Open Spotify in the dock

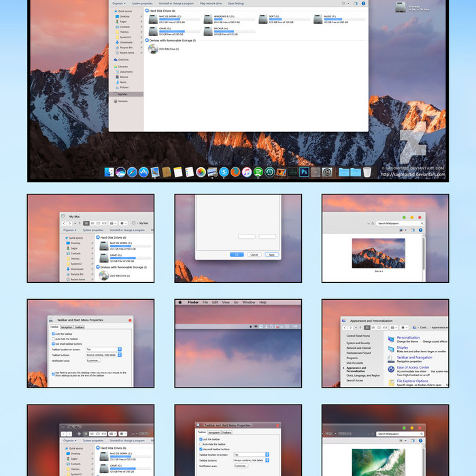click(x=258, y=173)
